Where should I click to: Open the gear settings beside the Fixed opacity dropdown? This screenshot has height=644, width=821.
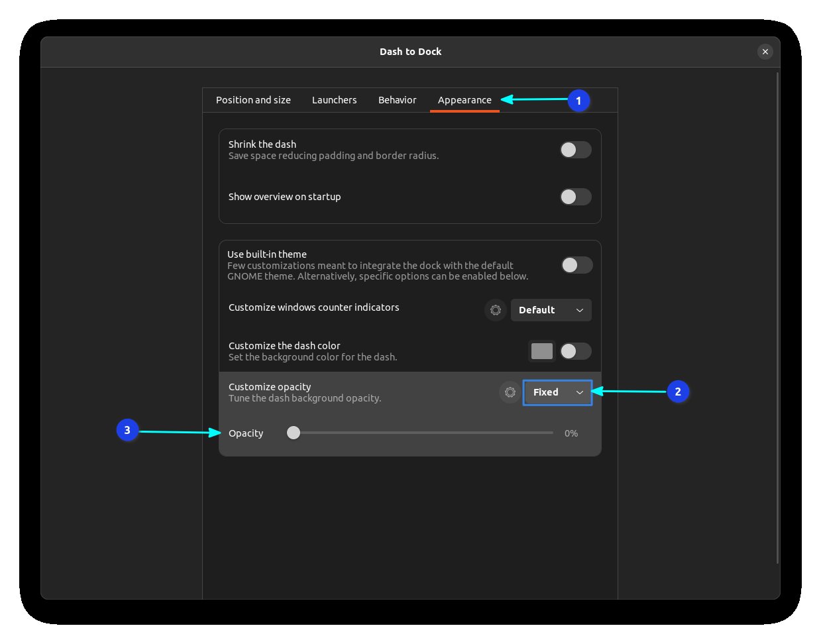pos(510,392)
